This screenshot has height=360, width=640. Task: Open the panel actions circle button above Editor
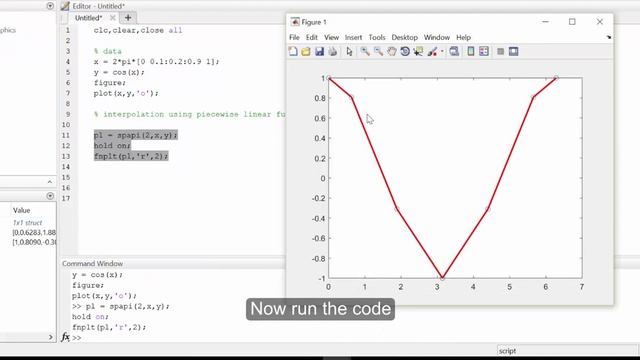click(x=50, y=6)
